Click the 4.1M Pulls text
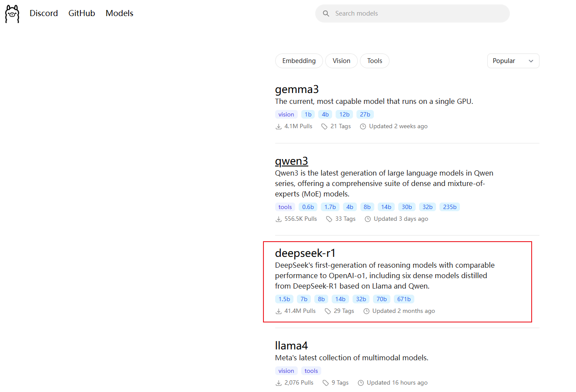 coord(298,126)
